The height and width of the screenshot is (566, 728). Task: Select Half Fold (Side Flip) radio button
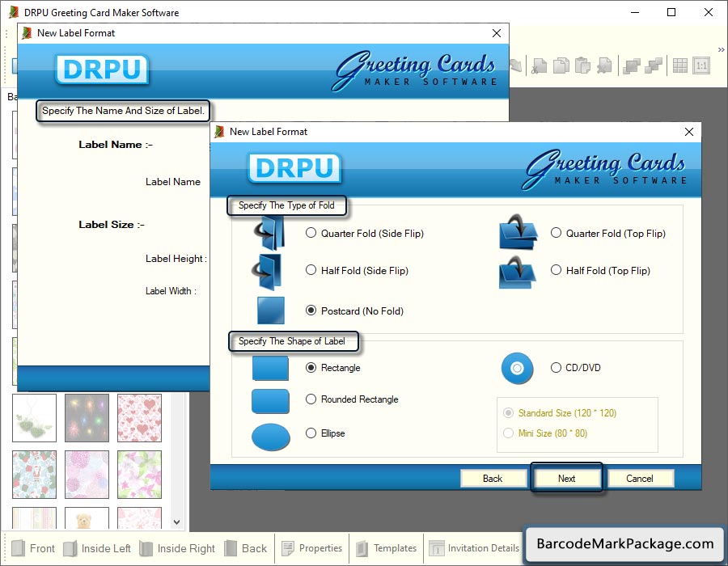tap(311, 270)
